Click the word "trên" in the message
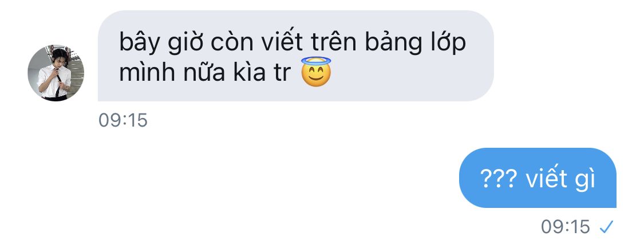This screenshot has height=244, width=644. pos(331,42)
